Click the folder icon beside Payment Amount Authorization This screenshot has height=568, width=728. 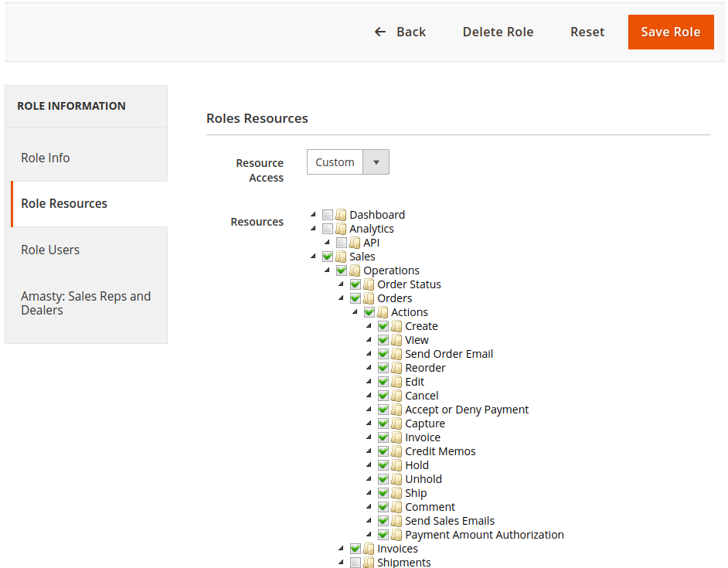(396, 535)
